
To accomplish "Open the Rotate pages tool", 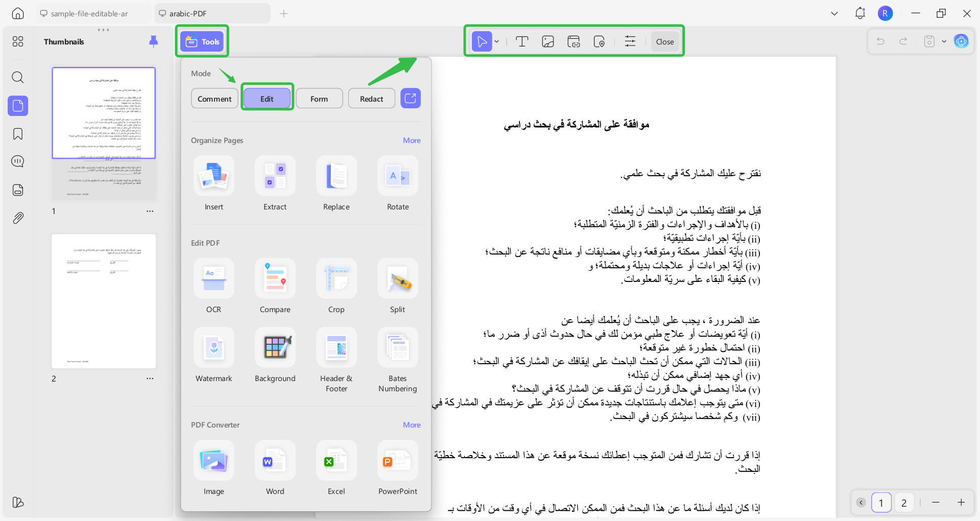I will click(x=398, y=183).
